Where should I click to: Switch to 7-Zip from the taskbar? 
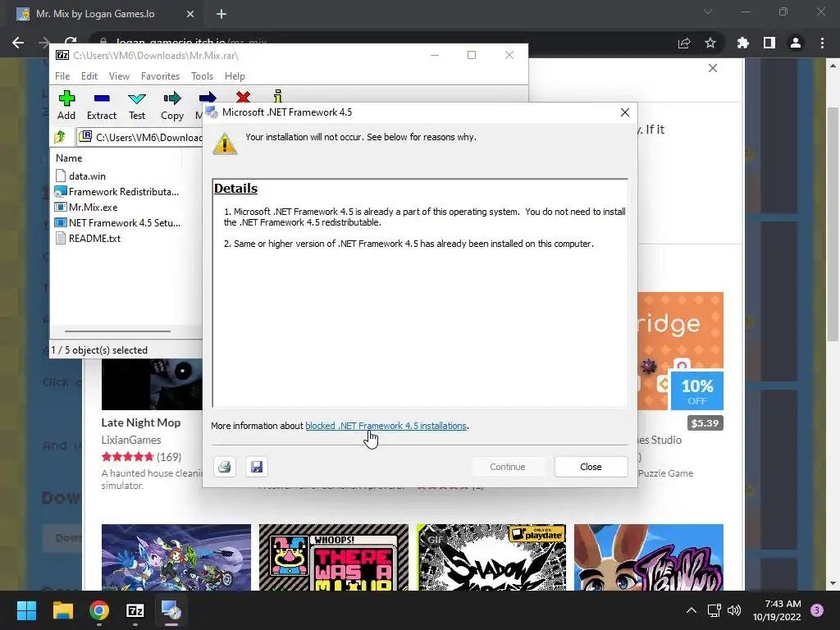135,610
